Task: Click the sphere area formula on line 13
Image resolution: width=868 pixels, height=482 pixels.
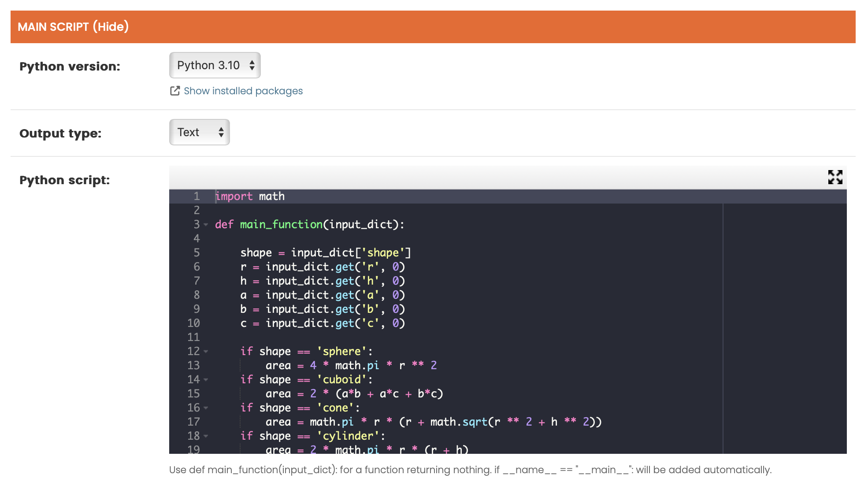Action: tap(351, 366)
